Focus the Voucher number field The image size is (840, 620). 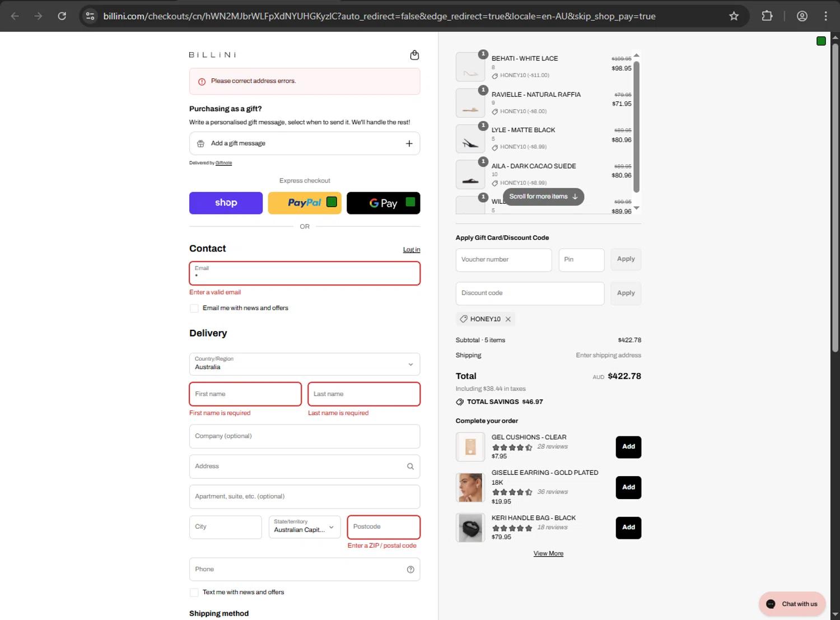pyautogui.click(x=503, y=260)
